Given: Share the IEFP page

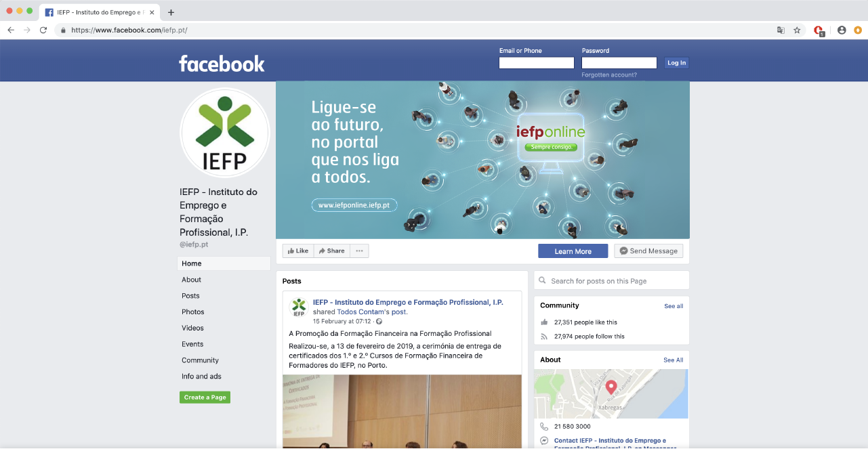Looking at the screenshot, I should coord(331,251).
